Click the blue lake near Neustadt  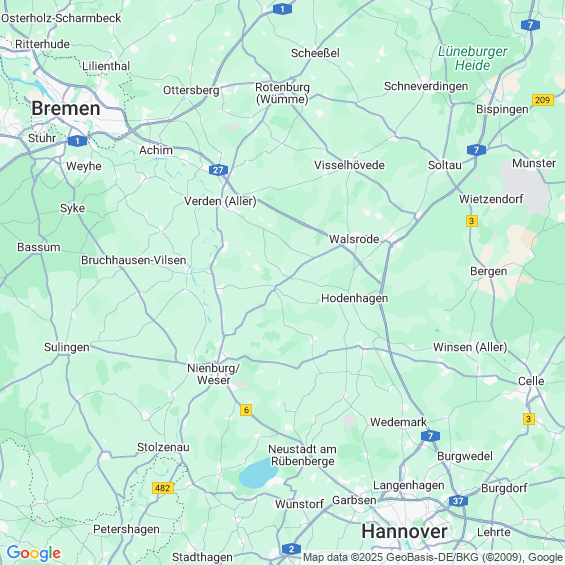258,472
